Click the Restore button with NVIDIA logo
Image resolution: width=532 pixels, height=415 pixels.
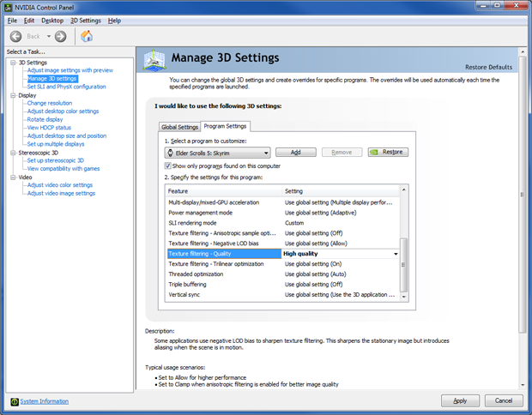coord(388,152)
